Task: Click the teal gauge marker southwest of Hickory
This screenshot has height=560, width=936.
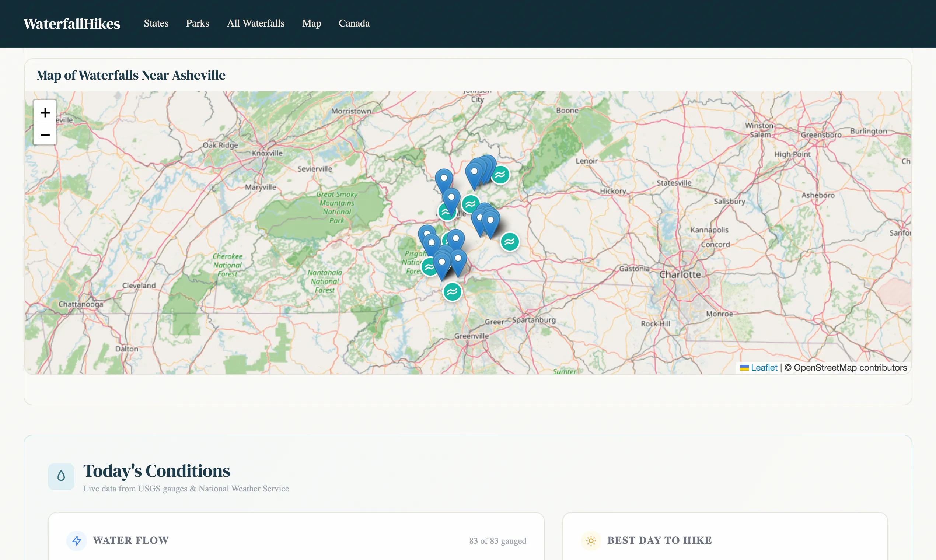Action: click(x=510, y=242)
